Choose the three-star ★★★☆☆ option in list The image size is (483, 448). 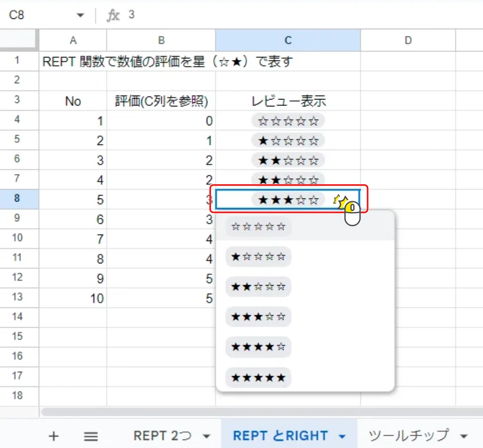(x=258, y=316)
